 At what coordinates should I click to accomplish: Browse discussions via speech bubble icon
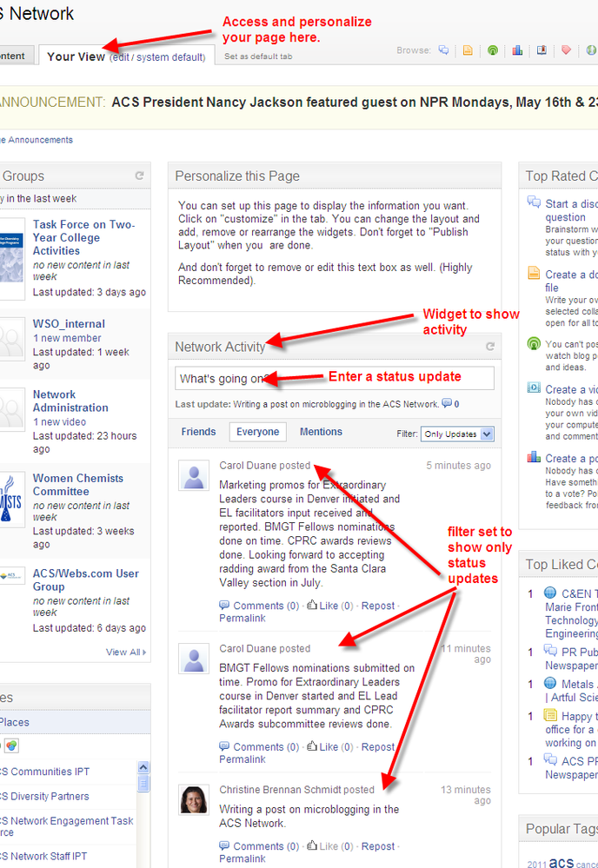444,50
